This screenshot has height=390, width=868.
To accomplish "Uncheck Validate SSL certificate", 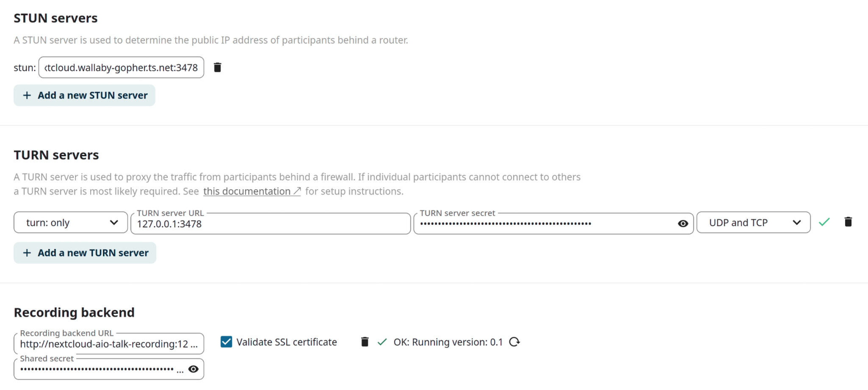I will (227, 342).
